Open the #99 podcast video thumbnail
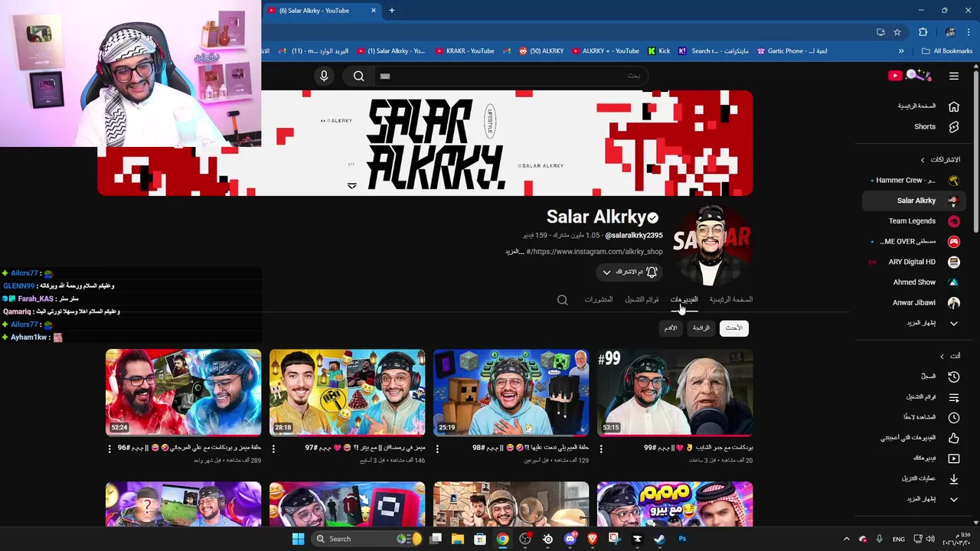The height and width of the screenshot is (551, 980). click(675, 393)
